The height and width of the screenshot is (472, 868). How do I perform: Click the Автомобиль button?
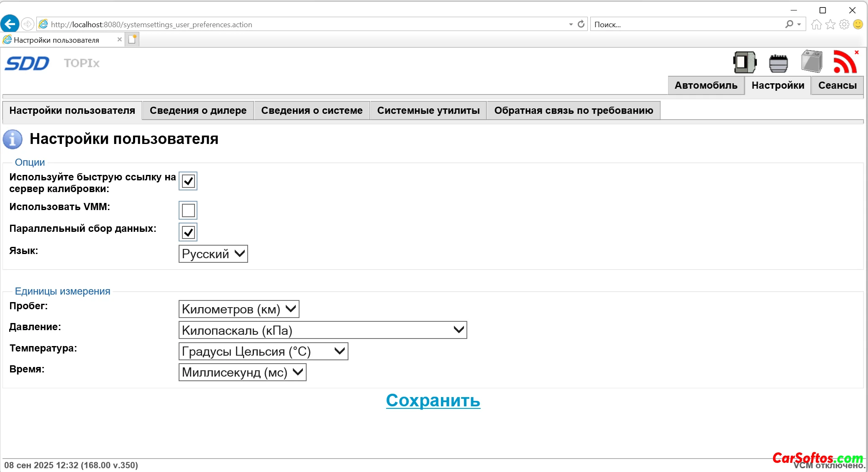click(x=706, y=85)
